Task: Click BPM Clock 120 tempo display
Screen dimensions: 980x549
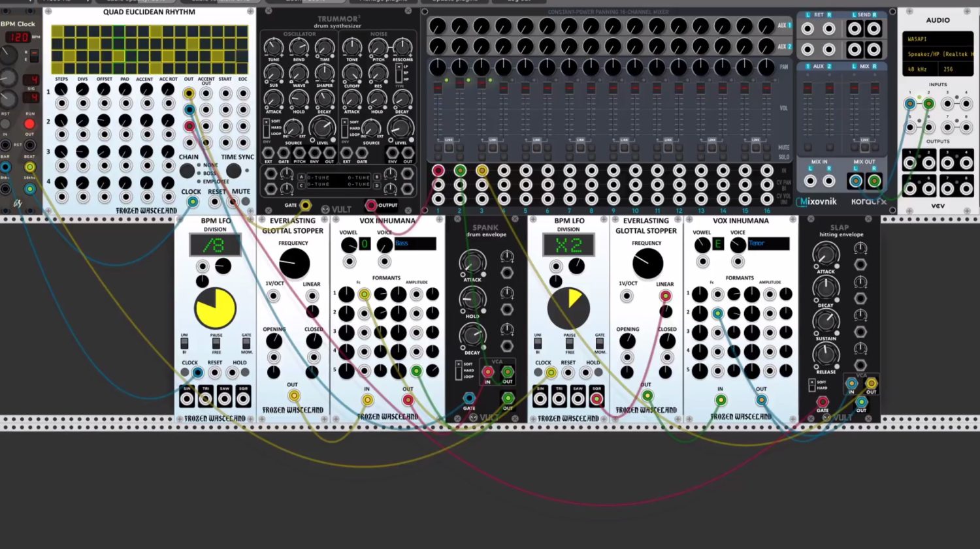Action: [18, 37]
